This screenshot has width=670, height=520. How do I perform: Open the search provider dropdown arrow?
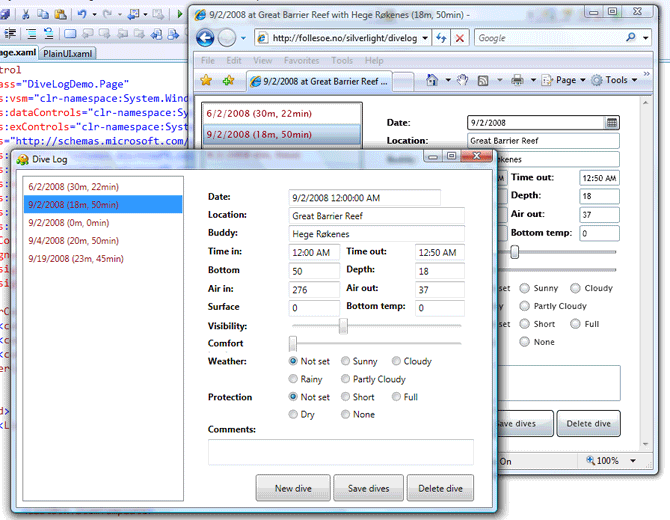pos(645,38)
